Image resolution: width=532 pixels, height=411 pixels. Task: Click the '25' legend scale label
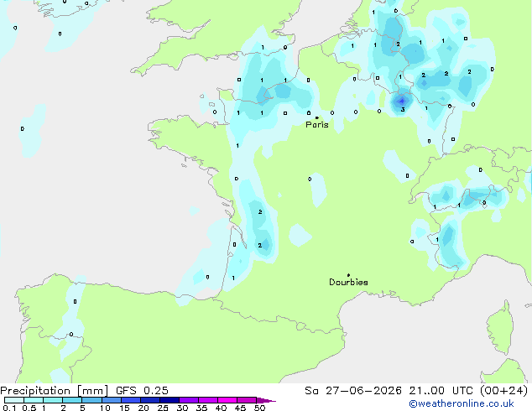[163, 408]
